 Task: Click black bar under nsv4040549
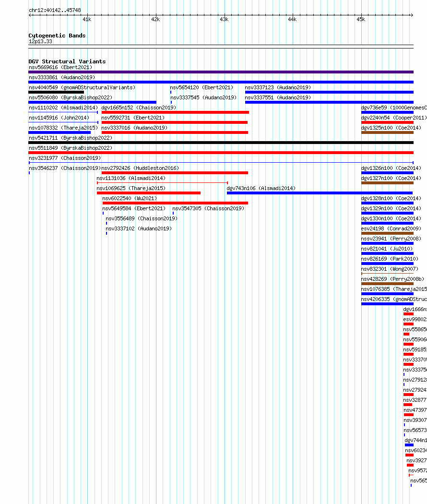(x=56, y=92)
